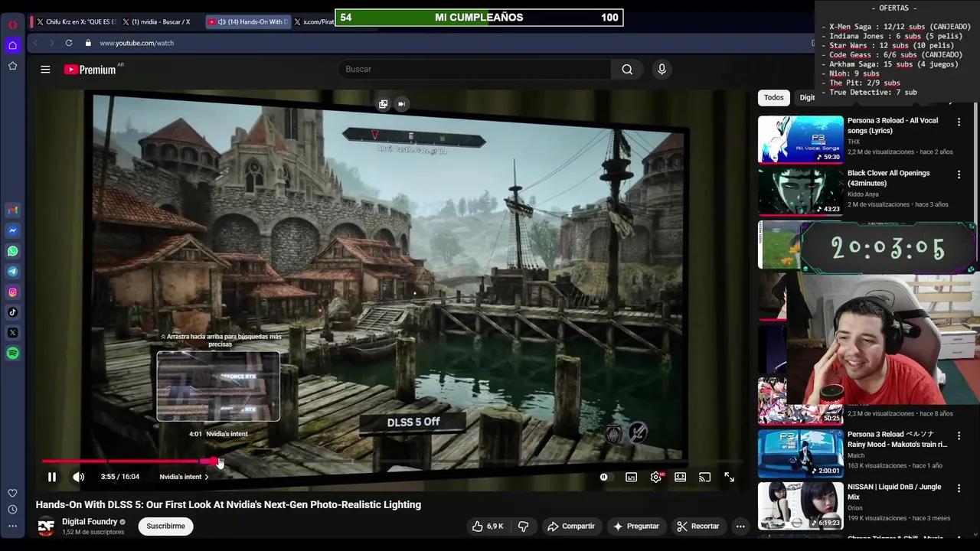The height and width of the screenshot is (551, 980).
Task: Skip to next video icon above player
Action: point(401,104)
